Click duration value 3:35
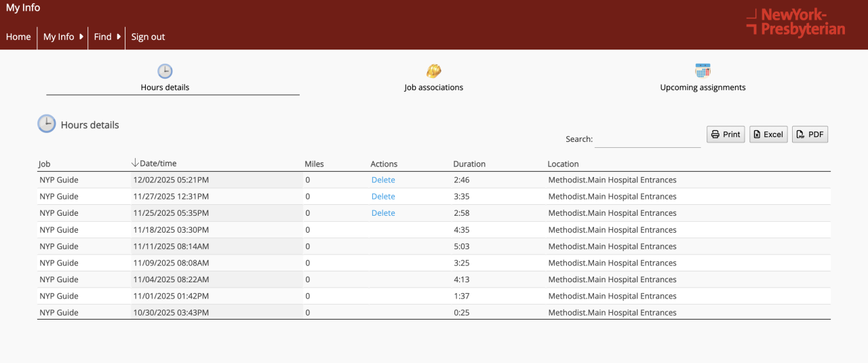Viewport: 868px width, 363px height. (x=462, y=196)
